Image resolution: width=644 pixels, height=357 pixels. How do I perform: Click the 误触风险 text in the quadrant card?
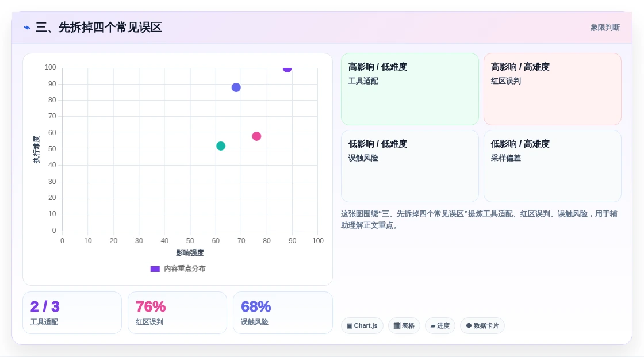pyautogui.click(x=363, y=158)
